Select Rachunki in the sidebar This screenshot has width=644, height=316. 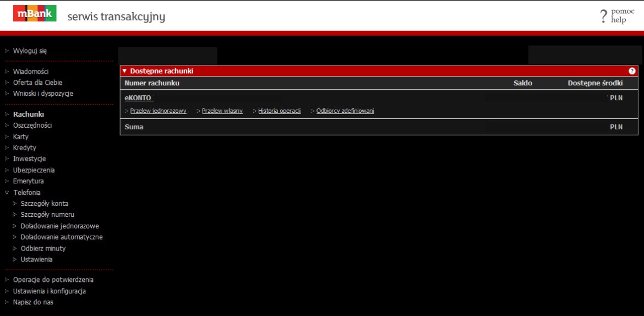click(x=28, y=115)
